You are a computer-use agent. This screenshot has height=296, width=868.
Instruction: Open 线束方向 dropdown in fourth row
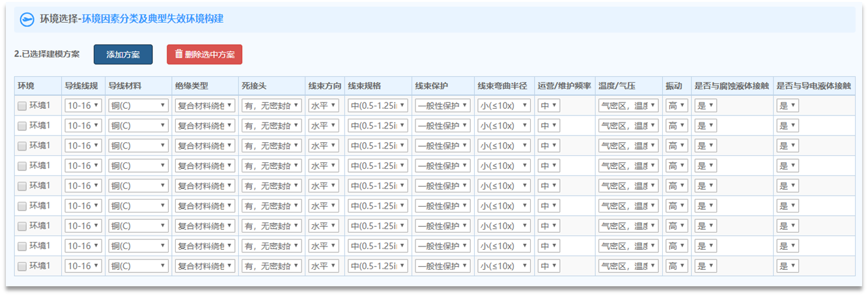(x=324, y=166)
